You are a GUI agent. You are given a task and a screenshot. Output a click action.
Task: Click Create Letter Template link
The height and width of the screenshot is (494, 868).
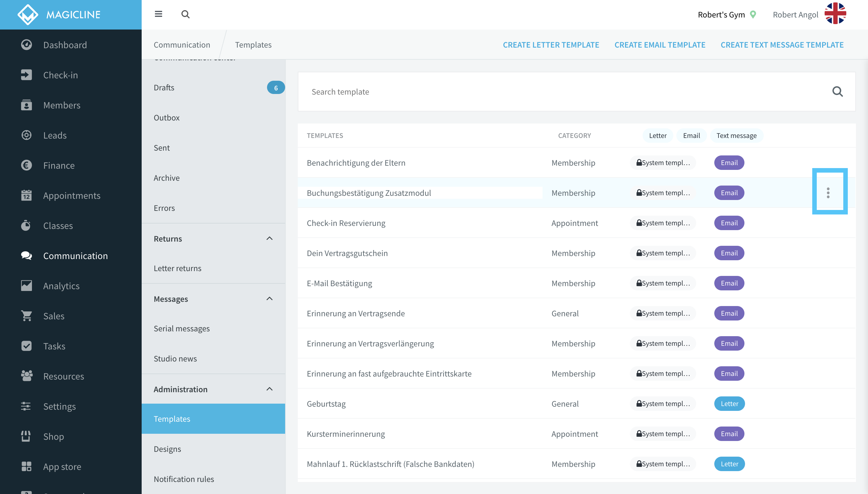pos(551,45)
